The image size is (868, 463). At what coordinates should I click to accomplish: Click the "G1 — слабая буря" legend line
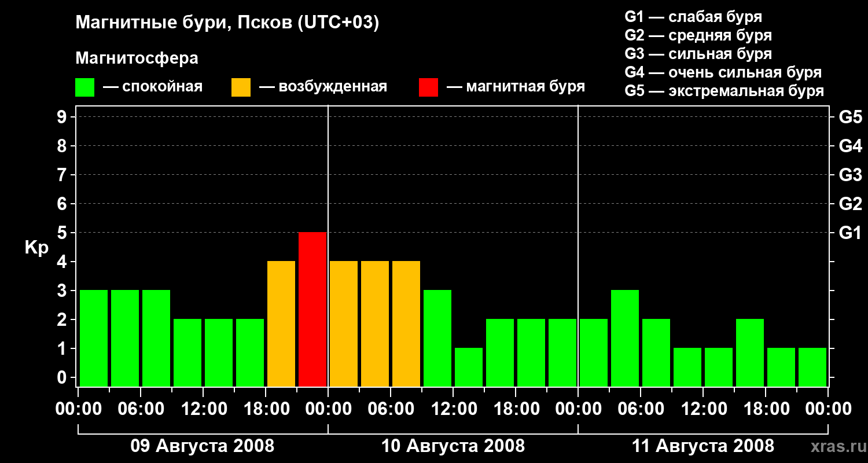(x=693, y=16)
